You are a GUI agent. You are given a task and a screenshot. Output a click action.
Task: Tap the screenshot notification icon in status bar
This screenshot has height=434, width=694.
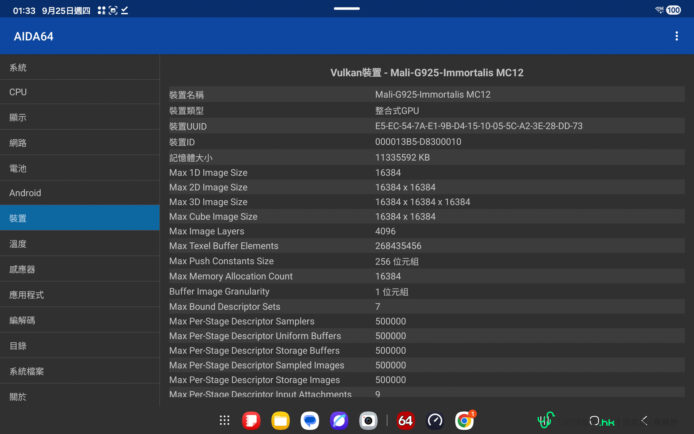tap(113, 10)
